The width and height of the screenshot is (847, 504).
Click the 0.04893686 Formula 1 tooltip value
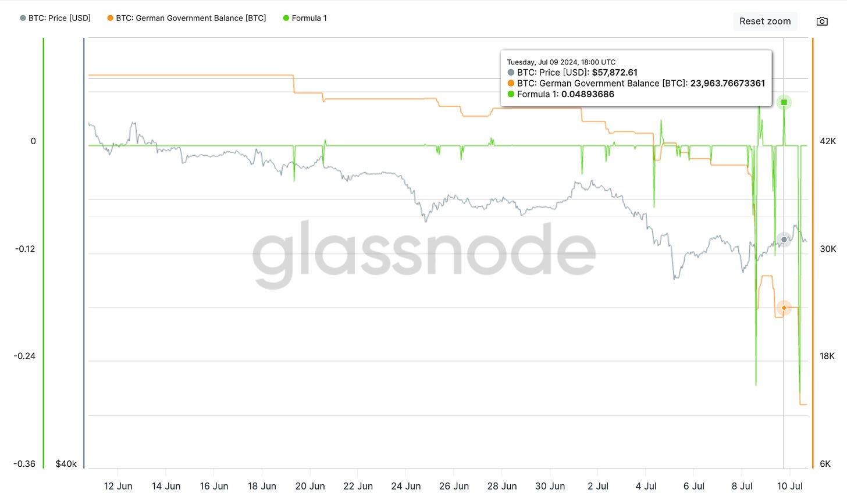pyautogui.click(x=588, y=94)
